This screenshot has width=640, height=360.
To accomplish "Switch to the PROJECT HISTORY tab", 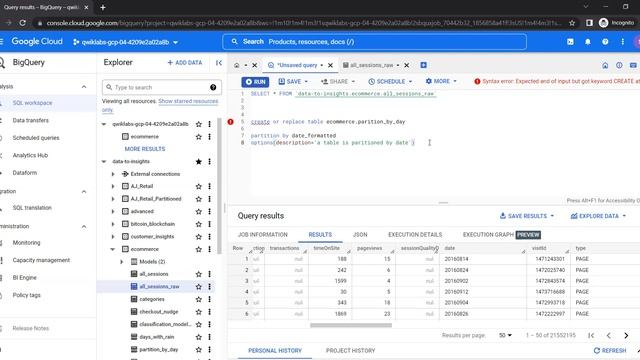I will [x=350, y=351].
